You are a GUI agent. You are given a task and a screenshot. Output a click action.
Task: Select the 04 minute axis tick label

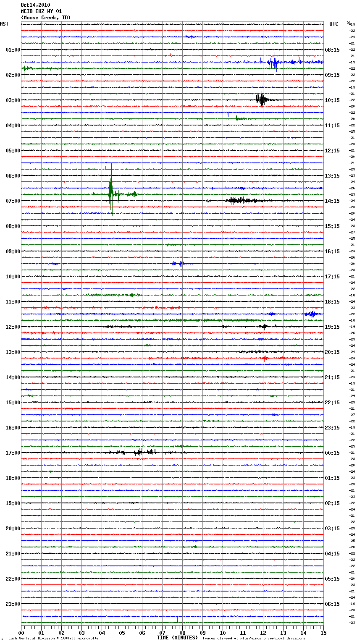(102, 633)
